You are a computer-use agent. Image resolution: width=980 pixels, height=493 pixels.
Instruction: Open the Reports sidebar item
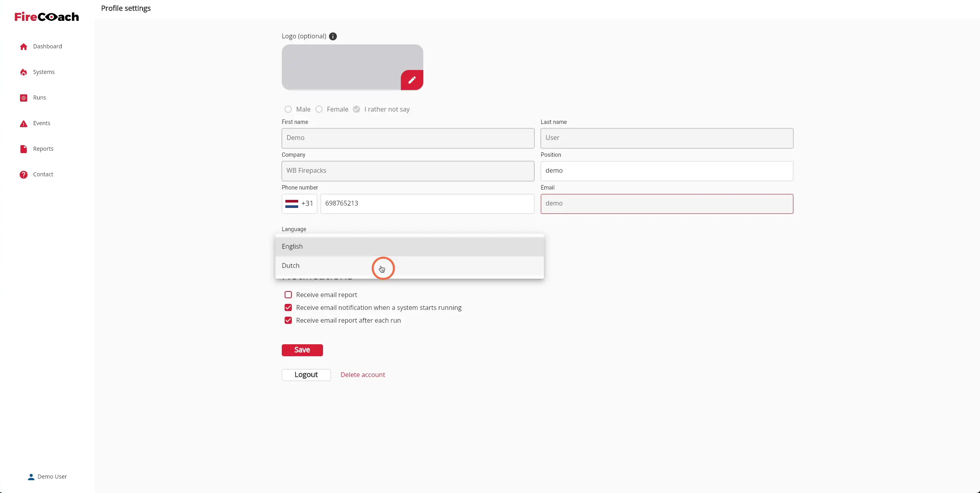click(43, 149)
